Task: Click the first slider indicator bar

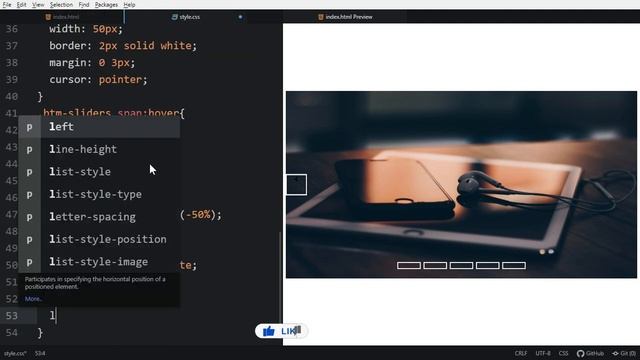Action: (409, 266)
